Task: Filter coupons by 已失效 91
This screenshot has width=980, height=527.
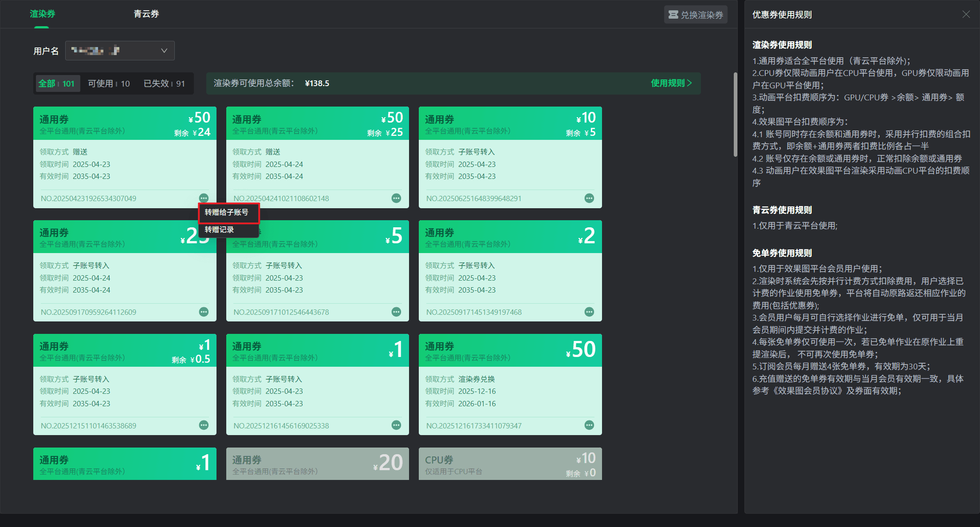Action: click(x=164, y=83)
